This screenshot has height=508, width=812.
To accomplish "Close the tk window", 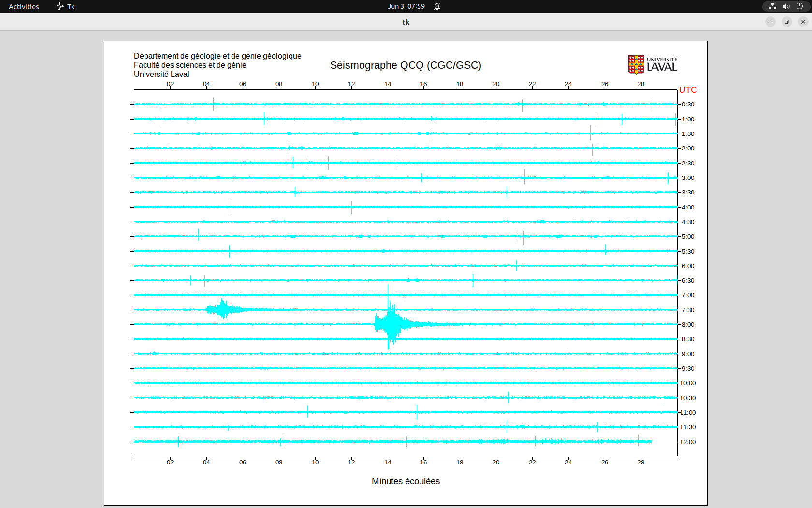I will pos(803,22).
